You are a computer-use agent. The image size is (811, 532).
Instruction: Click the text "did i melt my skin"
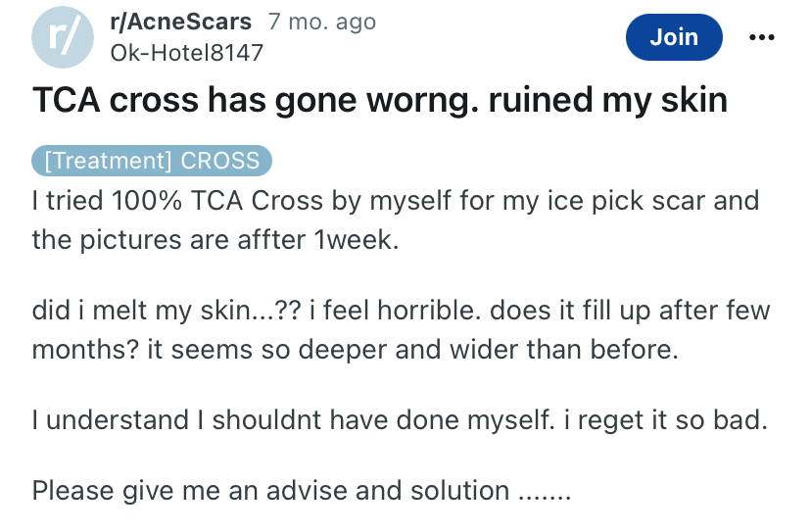tap(152, 313)
